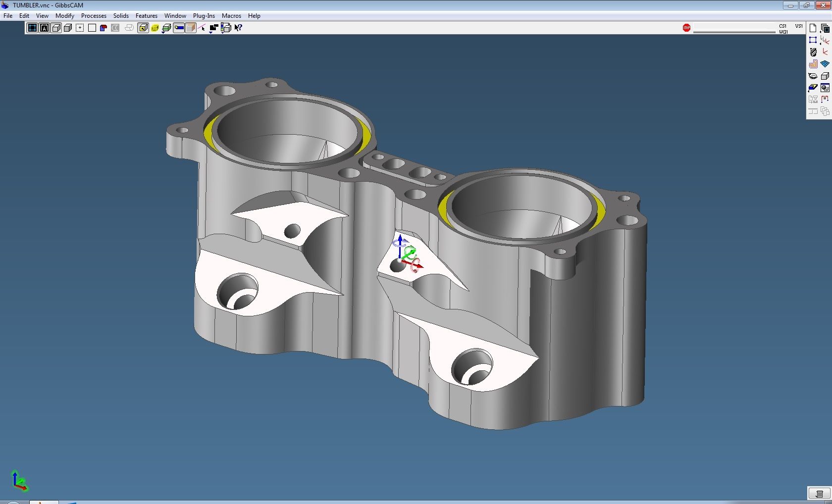
Task: Open the end mill Tool list icon
Action: 813,52
